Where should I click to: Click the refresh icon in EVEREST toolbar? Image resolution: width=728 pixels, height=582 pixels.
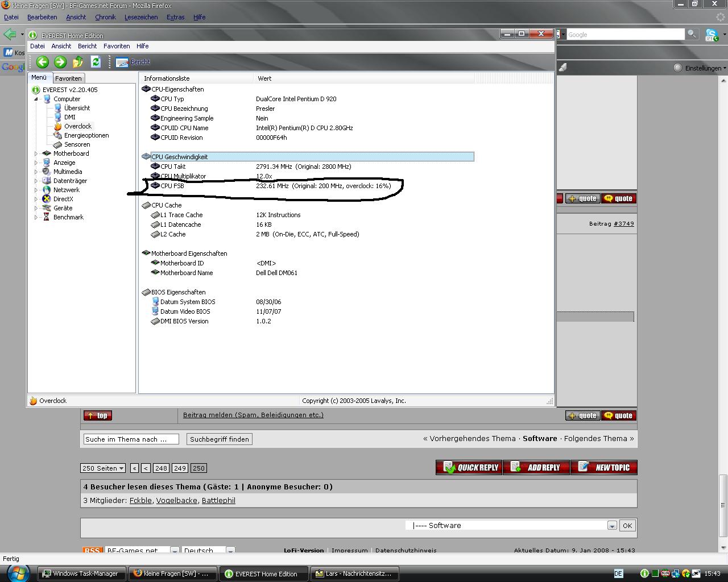coord(96,62)
